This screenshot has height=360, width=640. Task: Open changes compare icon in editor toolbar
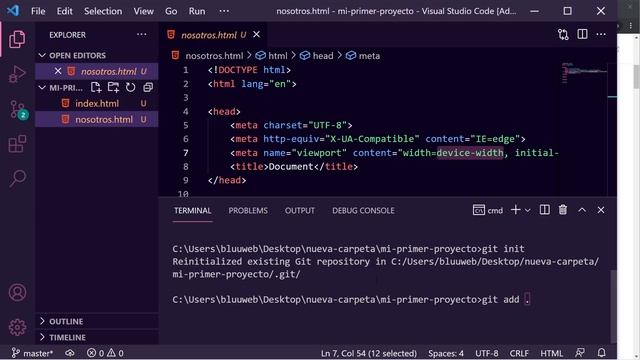pos(563,35)
